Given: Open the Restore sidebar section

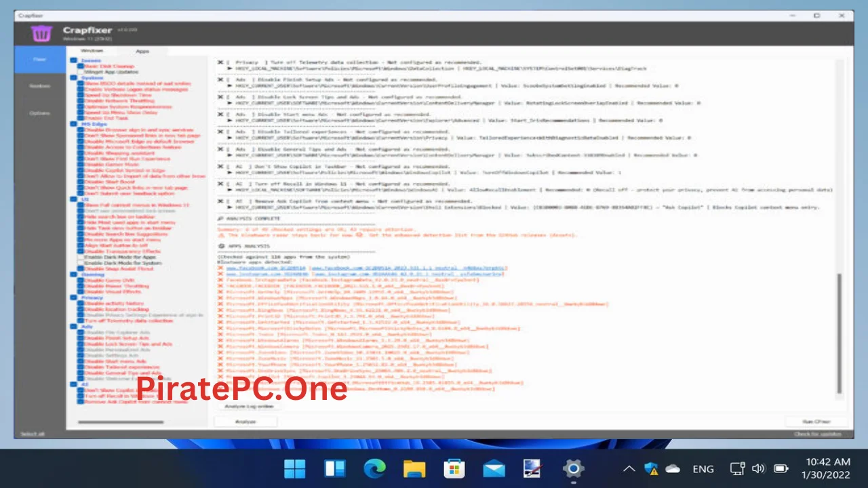Looking at the screenshot, I should coord(40,86).
